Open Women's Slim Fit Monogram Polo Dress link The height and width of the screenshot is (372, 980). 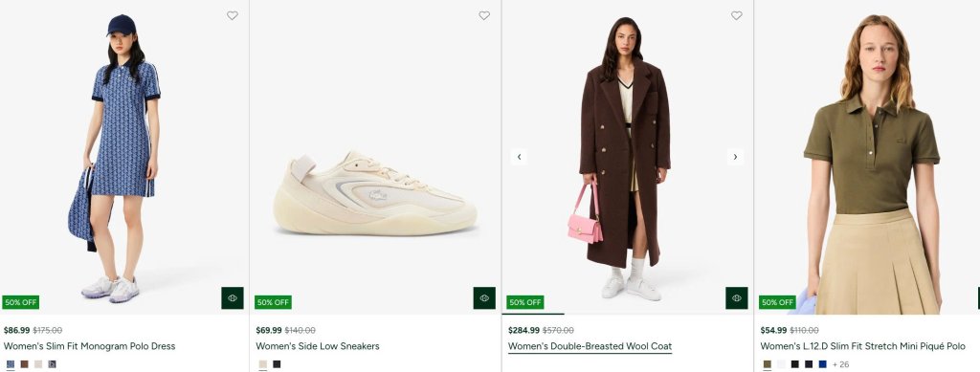(x=89, y=346)
